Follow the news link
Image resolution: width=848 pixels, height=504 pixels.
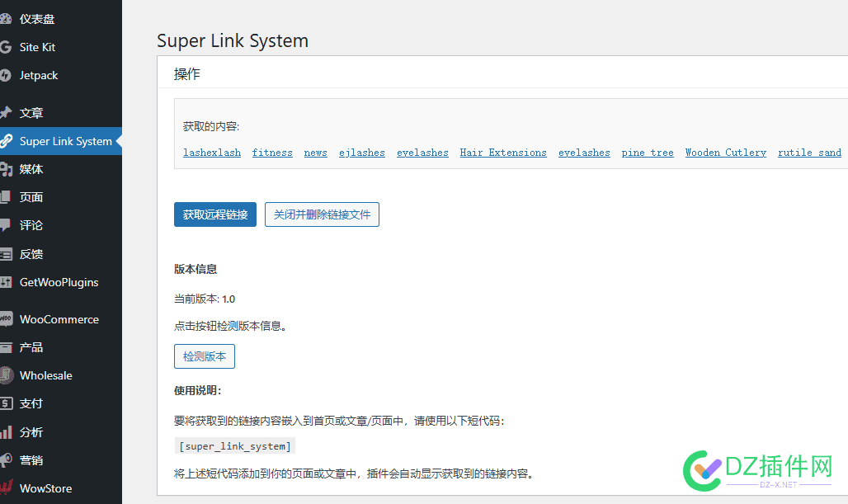coord(315,153)
